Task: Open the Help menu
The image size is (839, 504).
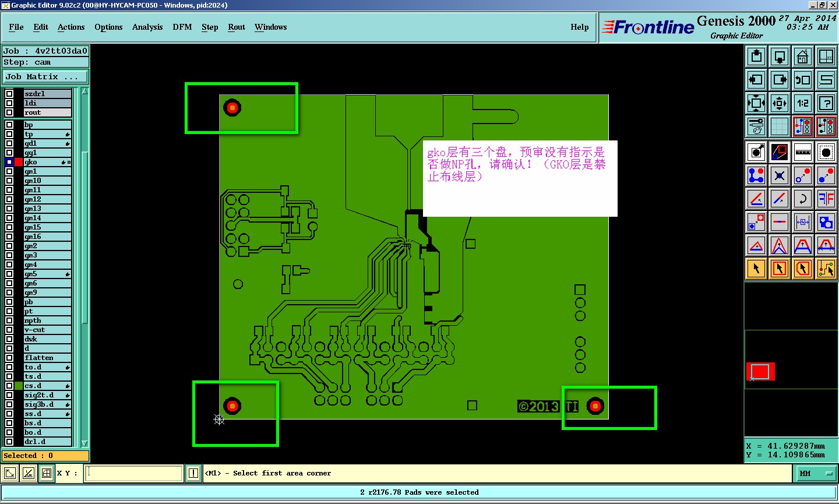Action: (580, 27)
